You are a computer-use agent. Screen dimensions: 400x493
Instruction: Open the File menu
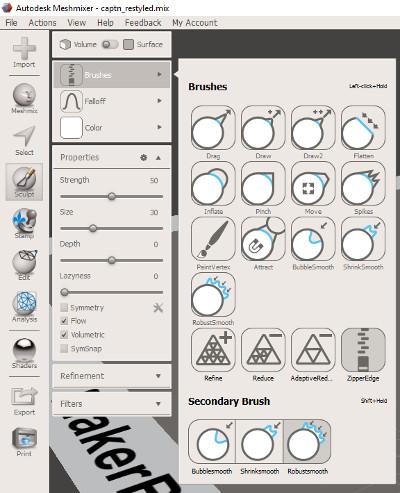click(x=11, y=23)
